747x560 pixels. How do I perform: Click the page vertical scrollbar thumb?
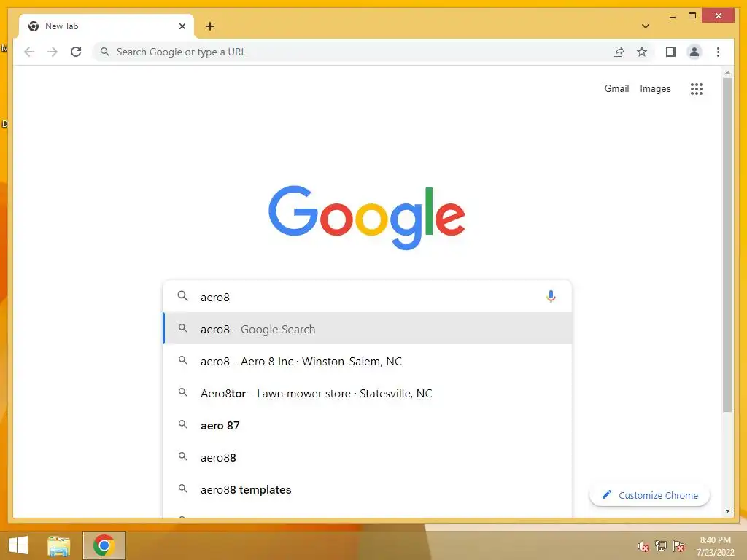(727, 245)
